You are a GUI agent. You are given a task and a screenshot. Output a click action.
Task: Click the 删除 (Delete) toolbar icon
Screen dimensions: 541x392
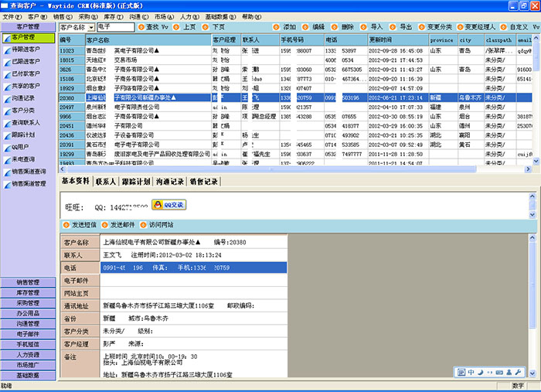click(335, 27)
